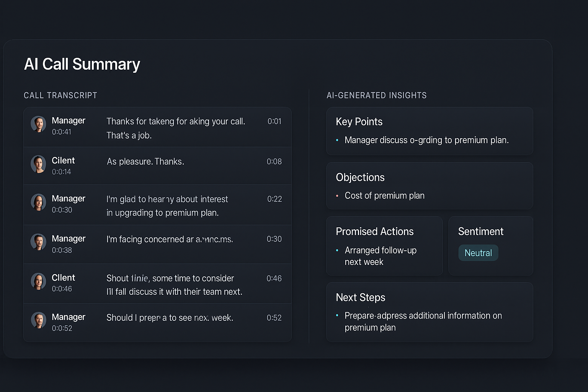Screen dimensions: 588x392
Task: Select the Neutral sentiment badge
Action: [x=478, y=253]
